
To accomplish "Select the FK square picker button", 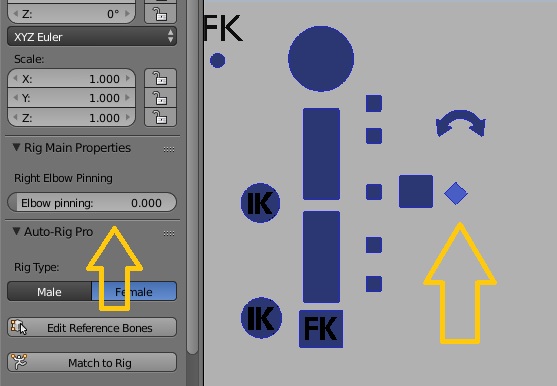I will point(321,329).
